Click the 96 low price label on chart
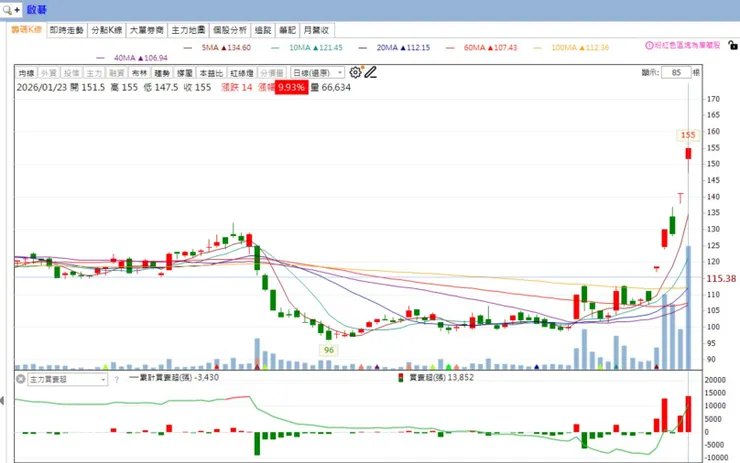 click(329, 350)
